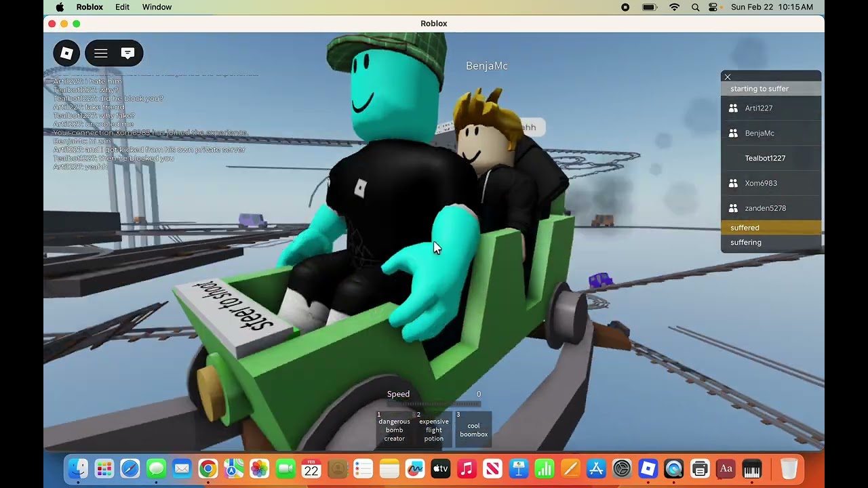Equip the expensive flight potion tool
Image resolution: width=868 pixels, height=488 pixels.
pyautogui.click(x=434, y=428)
